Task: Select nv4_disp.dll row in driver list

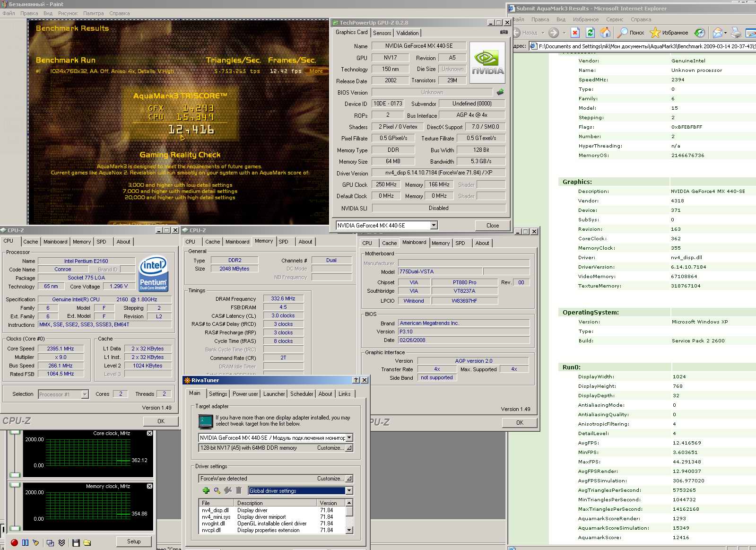Action: (x=272, y=510)
